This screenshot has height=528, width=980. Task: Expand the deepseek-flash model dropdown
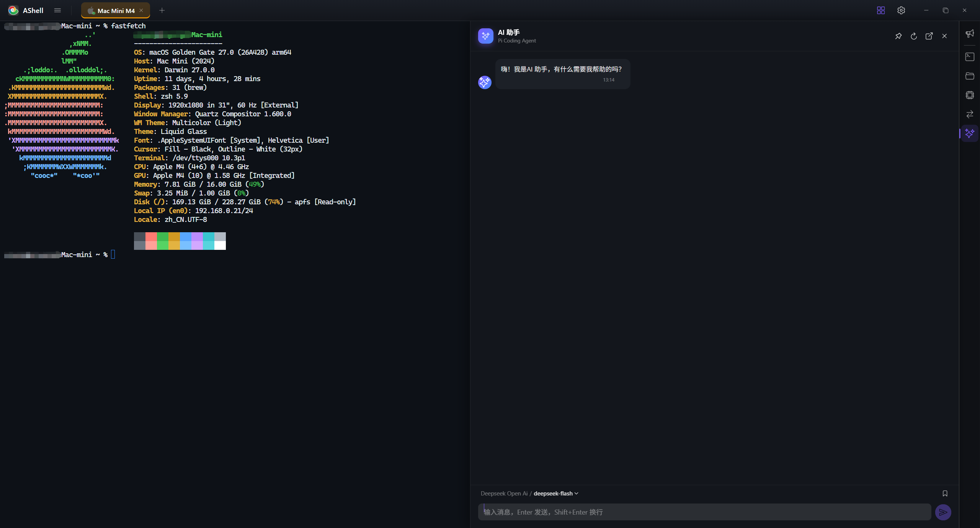[556, 493]
